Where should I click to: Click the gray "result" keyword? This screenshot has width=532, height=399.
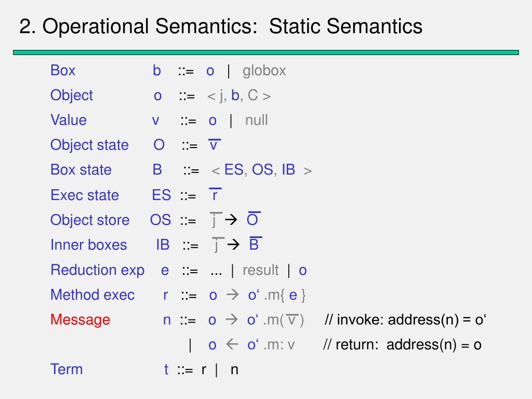[260, 270]
